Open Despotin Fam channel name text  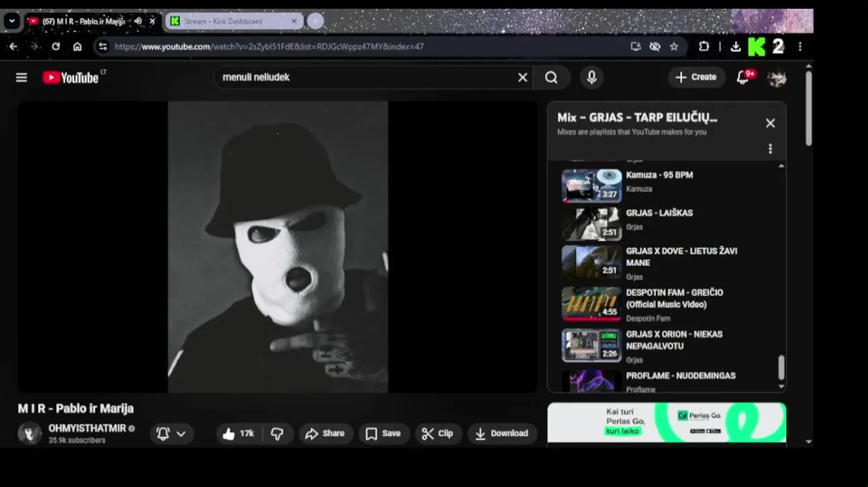[648, 319]
